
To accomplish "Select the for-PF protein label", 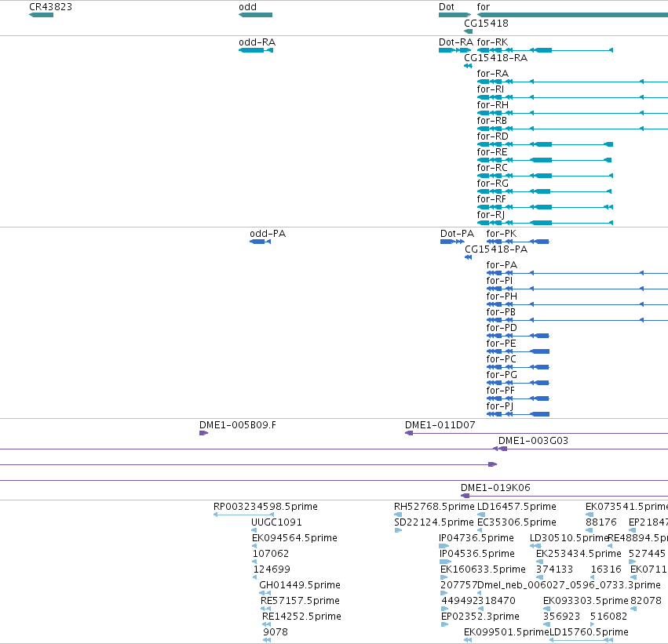I will click(x=500, y=391).
